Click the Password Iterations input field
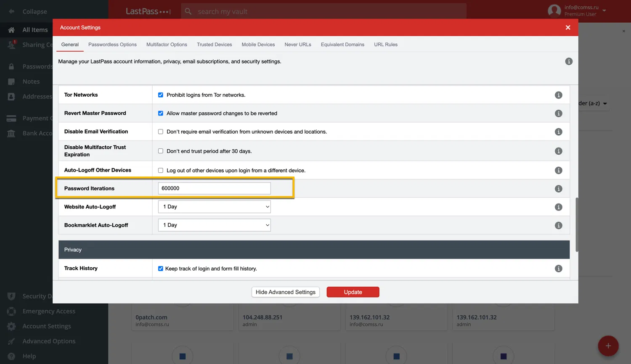The height and width of the screenshot is (364, 631). 215,188
